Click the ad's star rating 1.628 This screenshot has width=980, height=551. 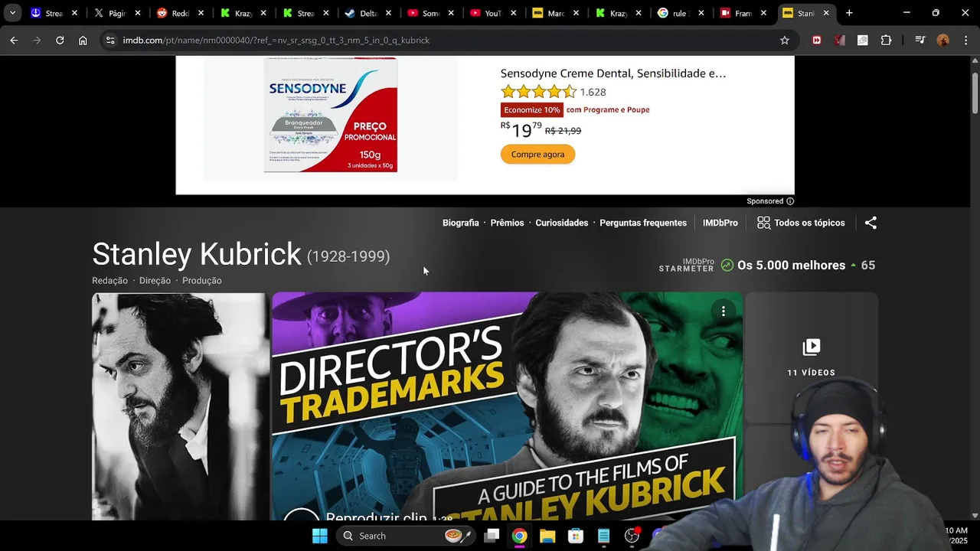[x=553, y=92]
